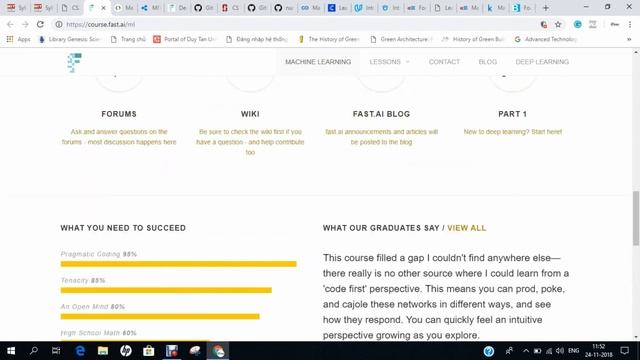Viewport: 640px width, 360px height.
Task: Launch Microsoft Edge from taskbar
Action: point(80,351)
